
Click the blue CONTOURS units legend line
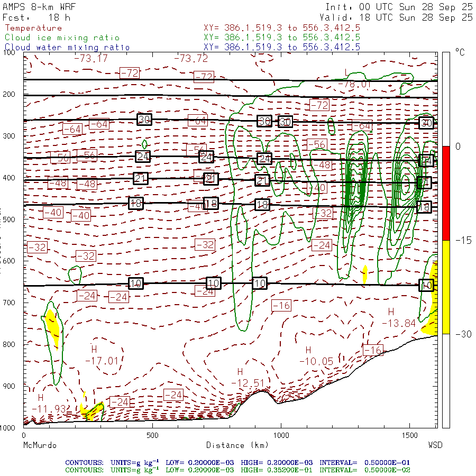click(237, 463)
